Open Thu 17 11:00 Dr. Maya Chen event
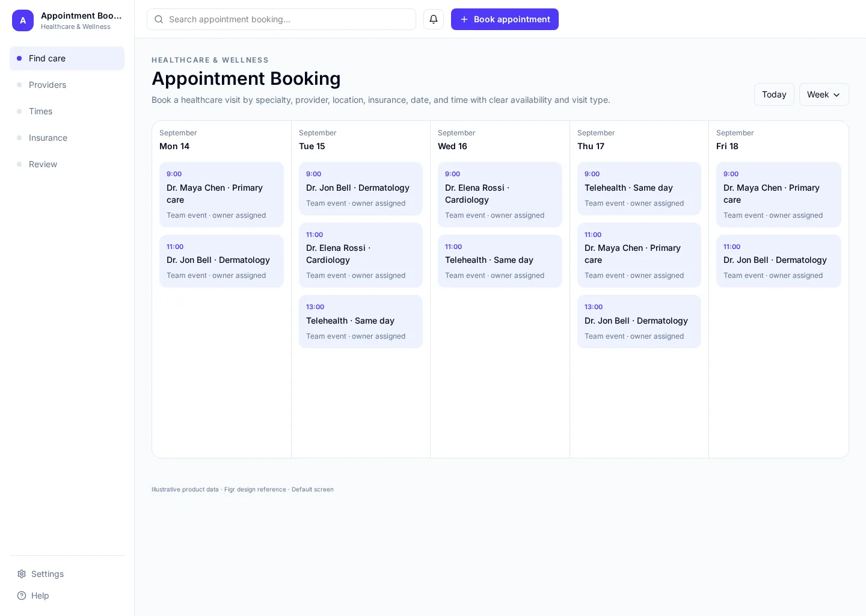This screenshot has height=616, width=866. (639, 255)
